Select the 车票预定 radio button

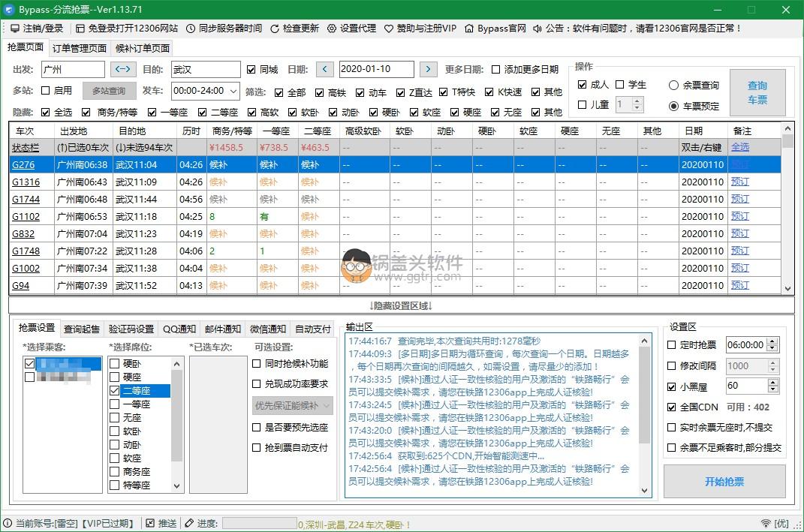674,106
